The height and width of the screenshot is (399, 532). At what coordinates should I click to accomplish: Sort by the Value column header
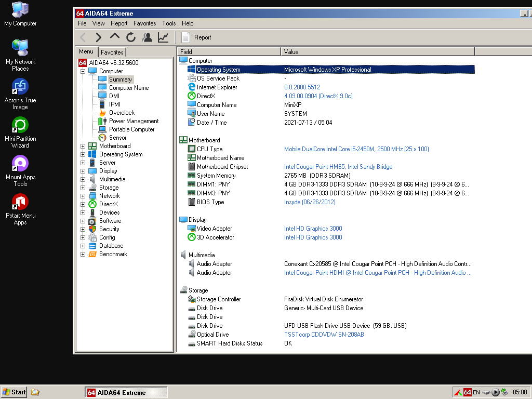378,51
